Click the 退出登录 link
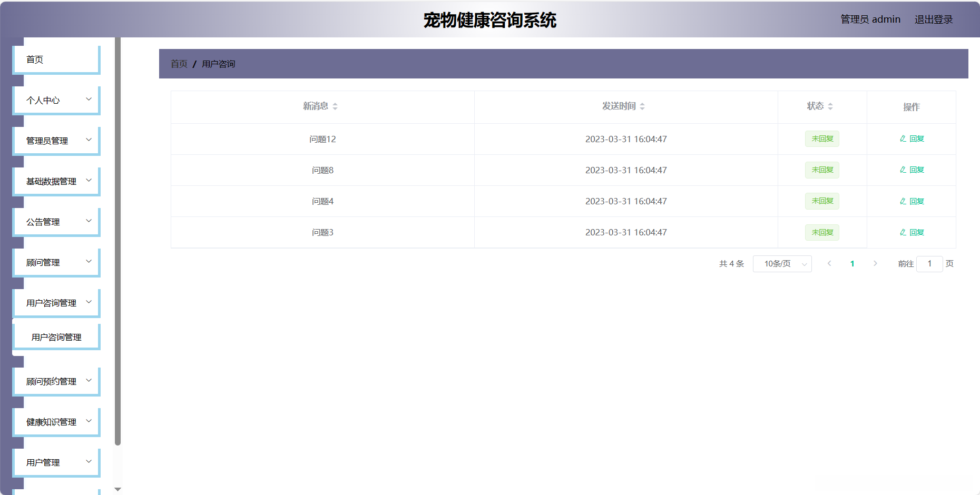 (x=933, y=19)
